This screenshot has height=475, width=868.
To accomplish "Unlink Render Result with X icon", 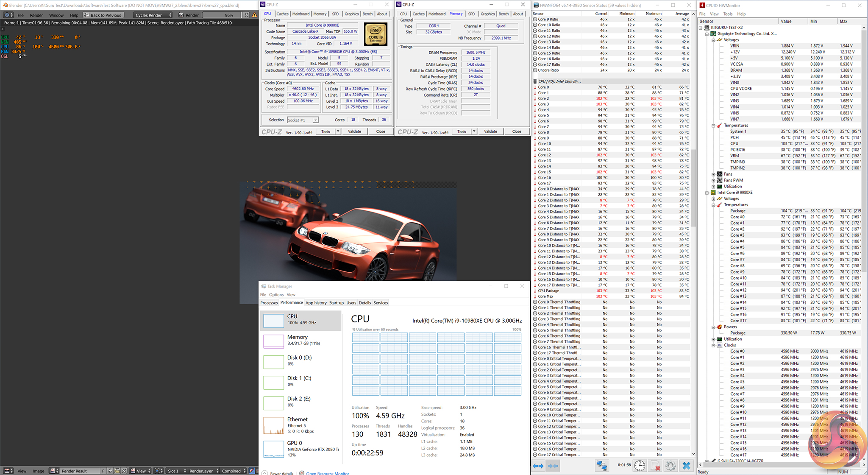I will click(x=124, y=471).
